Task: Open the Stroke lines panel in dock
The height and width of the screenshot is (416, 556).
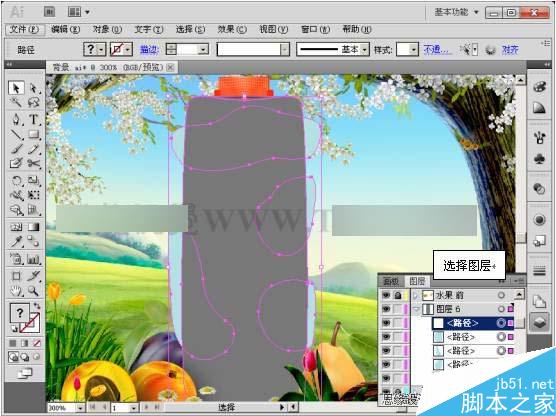Action: (x=539, y=271)
